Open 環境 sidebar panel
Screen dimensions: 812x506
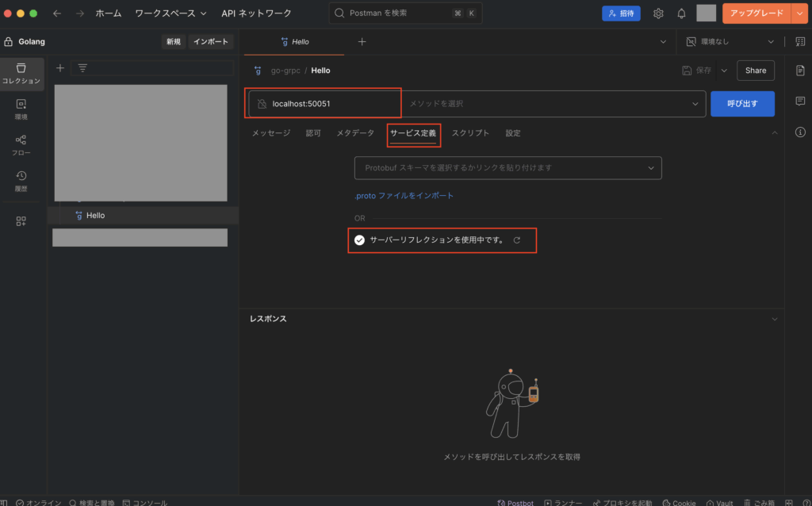click(21, 109)
